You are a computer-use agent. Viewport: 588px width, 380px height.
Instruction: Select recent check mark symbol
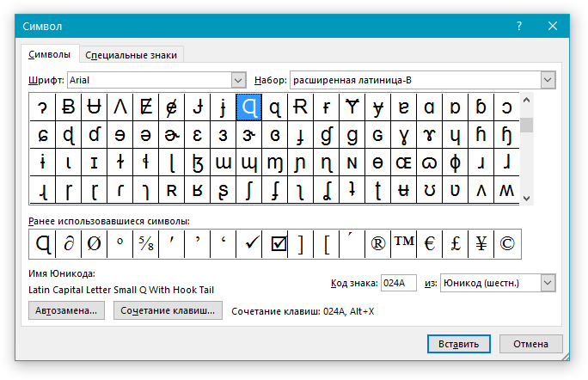pos(249,244)
